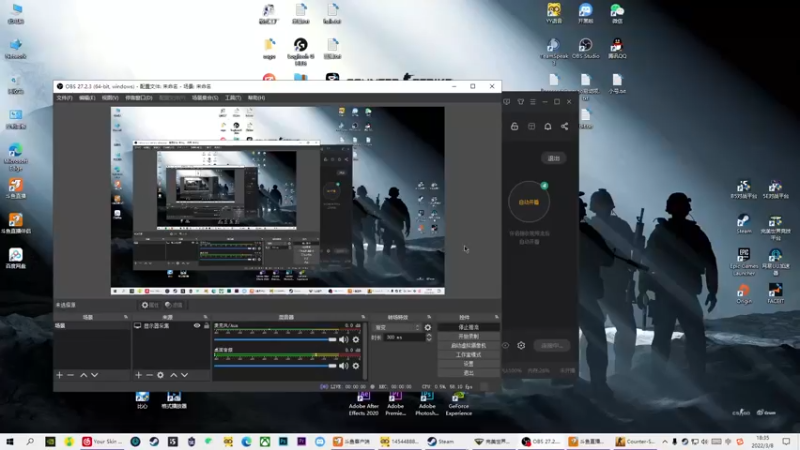The width and height of the screenshot is (800, 450).
Task: Click Filters button above Scenes panel
Action: point(173,305)
